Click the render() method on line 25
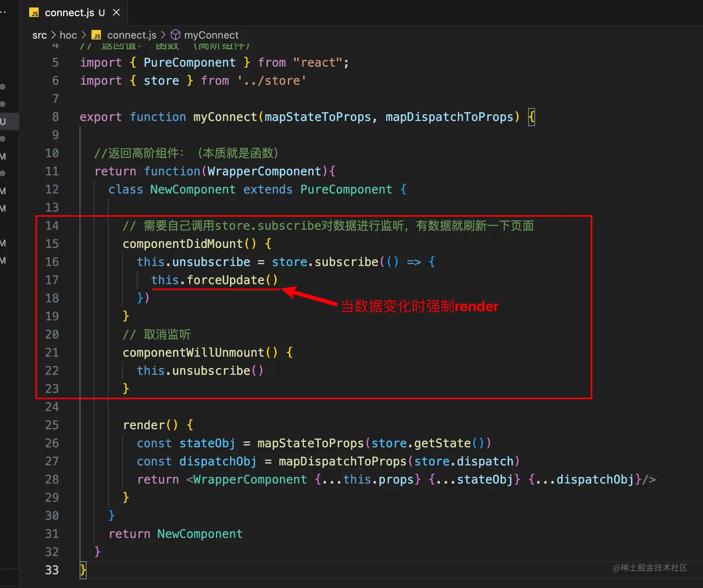 pos(150,425)
